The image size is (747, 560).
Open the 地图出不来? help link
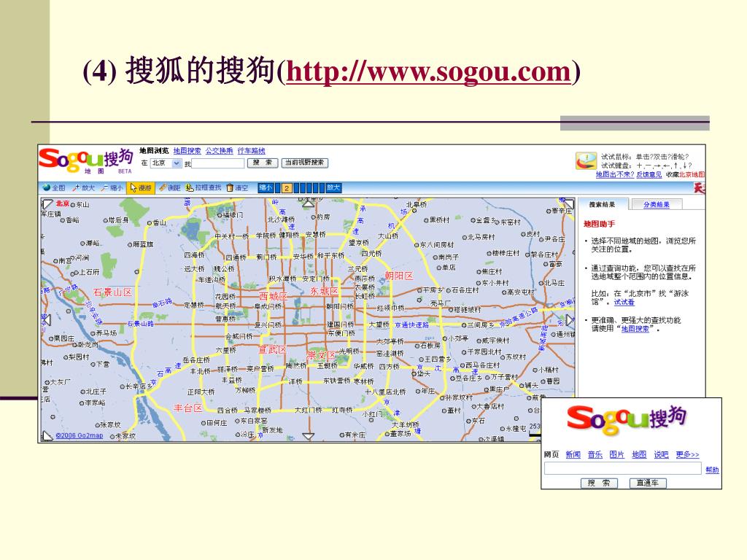615,174
